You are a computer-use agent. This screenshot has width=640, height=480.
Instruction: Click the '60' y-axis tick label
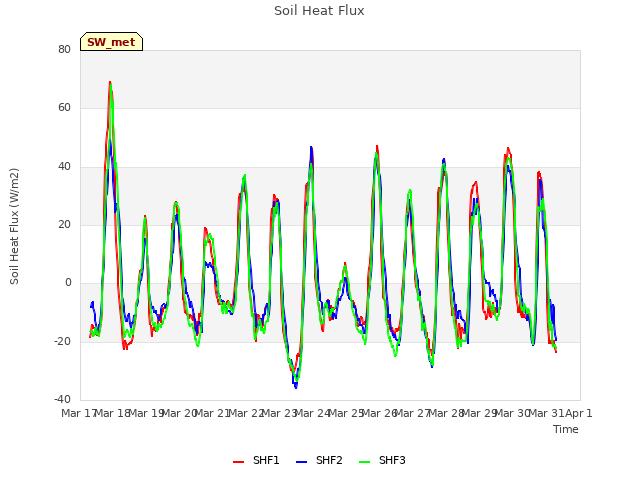point(64,108)
